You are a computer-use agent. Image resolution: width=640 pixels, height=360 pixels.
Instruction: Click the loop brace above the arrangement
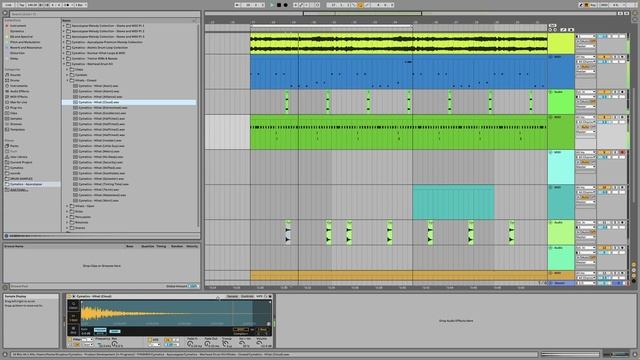[x=331, y=26]
